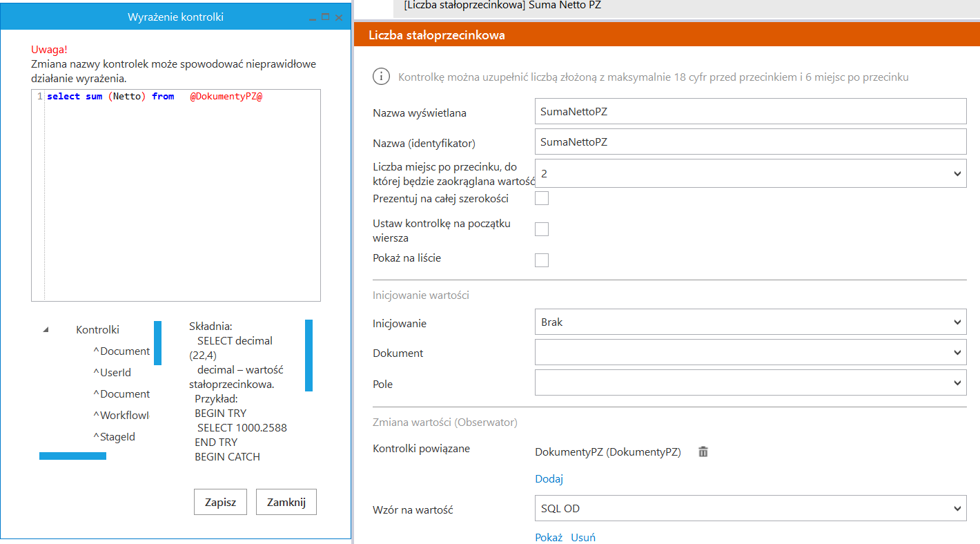Click the Zapisz button
Screen dimensions: 980x544
(220, 502)
